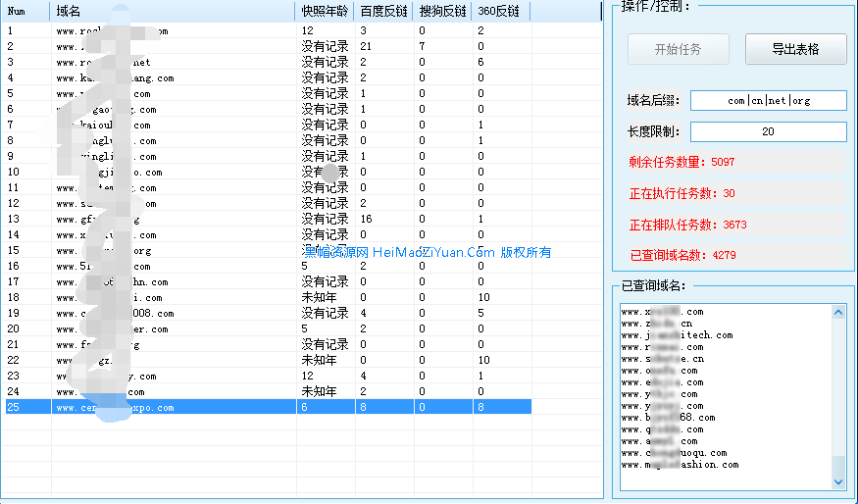Image resolution: width=858 pixels, height=504 pixels.
Task: Sort by the 百度反链 column header
Action: pyautogui.click(x=382, y=11)
